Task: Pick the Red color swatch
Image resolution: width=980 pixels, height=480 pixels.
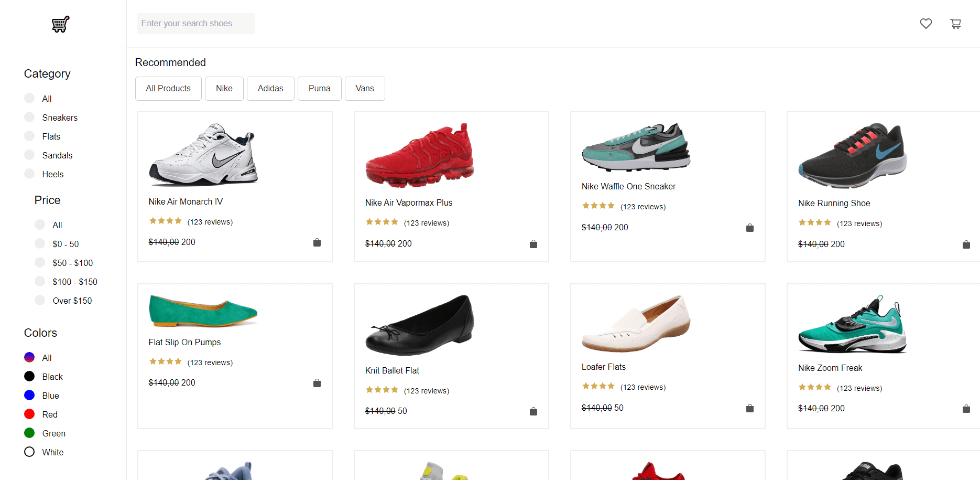Action: tap(29, 414)
